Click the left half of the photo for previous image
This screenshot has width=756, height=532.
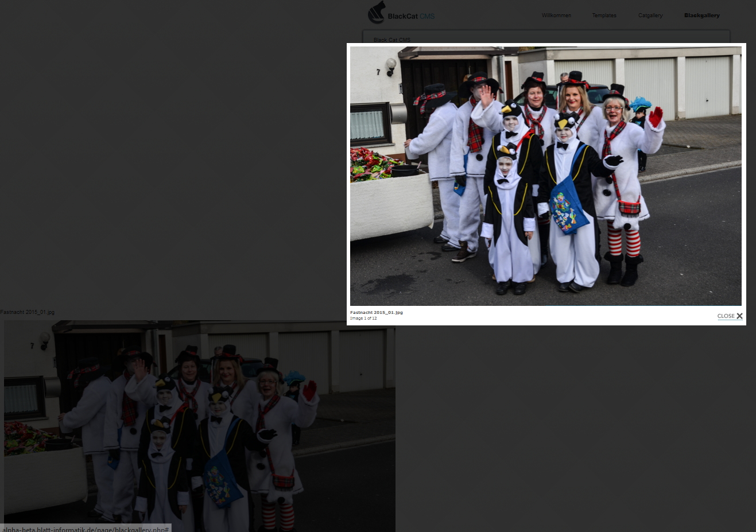tap(448, 176)
